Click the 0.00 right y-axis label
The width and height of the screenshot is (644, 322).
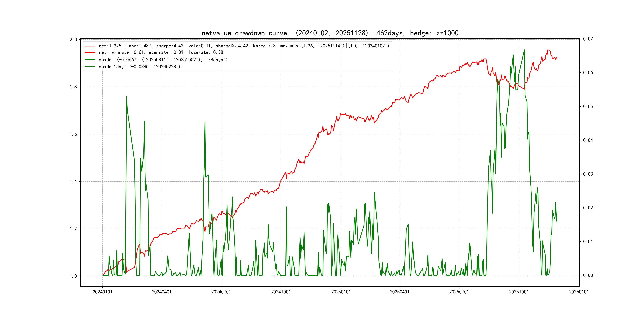(x=588, y=275)
